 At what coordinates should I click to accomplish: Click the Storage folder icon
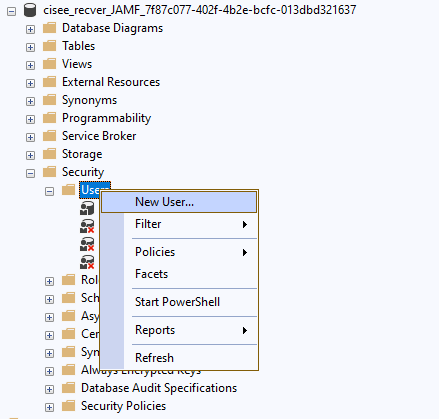pos(49,154)
